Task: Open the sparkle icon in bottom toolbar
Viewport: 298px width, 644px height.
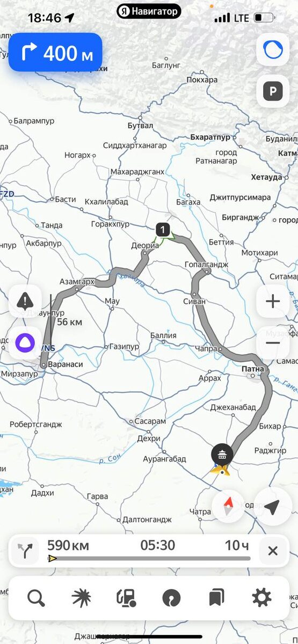Action: point(81,597)
